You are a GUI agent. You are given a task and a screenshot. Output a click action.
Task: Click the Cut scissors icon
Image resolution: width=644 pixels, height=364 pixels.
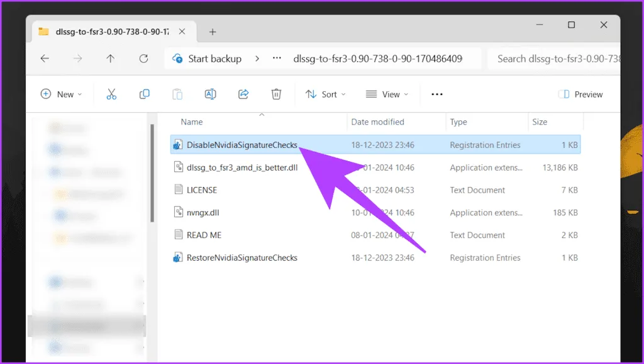[x=111, y=94]
